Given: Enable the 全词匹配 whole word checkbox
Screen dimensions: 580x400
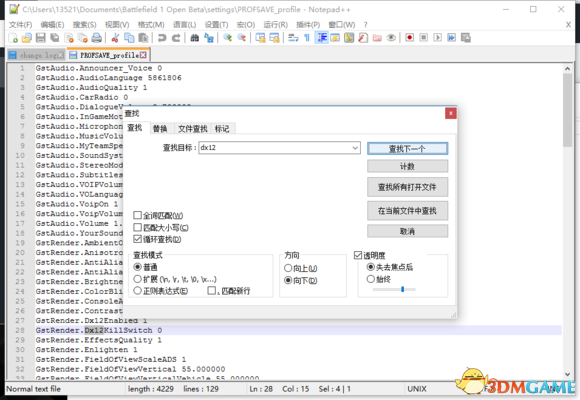Looking at the screenshot, I should 137,215.
